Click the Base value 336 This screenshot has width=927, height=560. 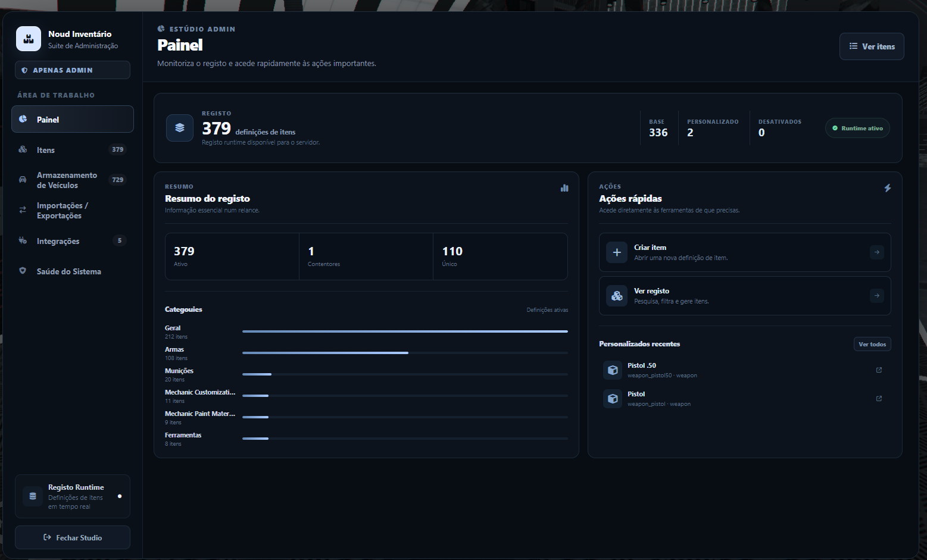pyautogui.click(x=658, y=133)
